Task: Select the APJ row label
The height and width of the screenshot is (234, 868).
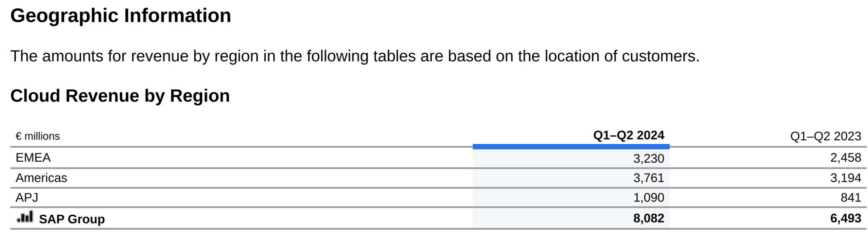Action: click(27, 197)
